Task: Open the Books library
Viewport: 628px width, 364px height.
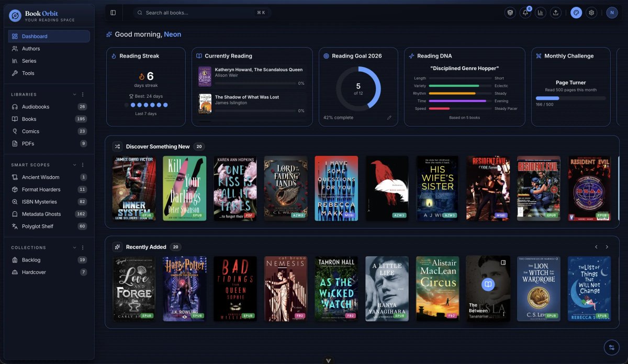Action: click(x=49, y=119)
